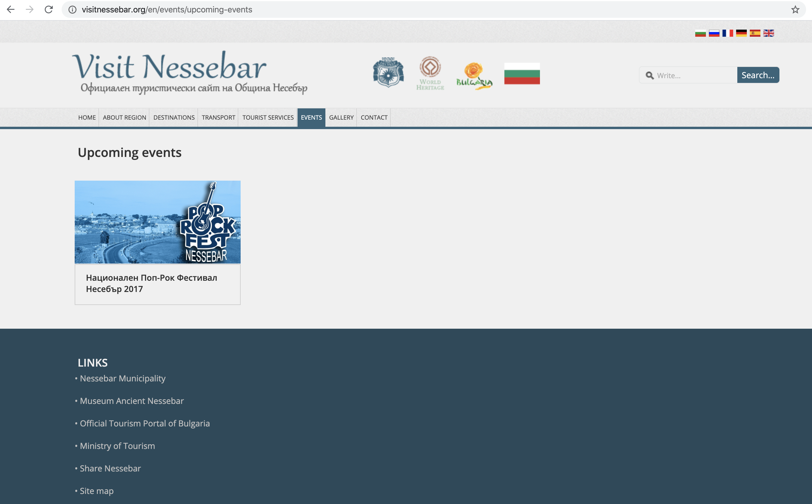Open the TOURIST SERVICES menu item

point(268,118)
